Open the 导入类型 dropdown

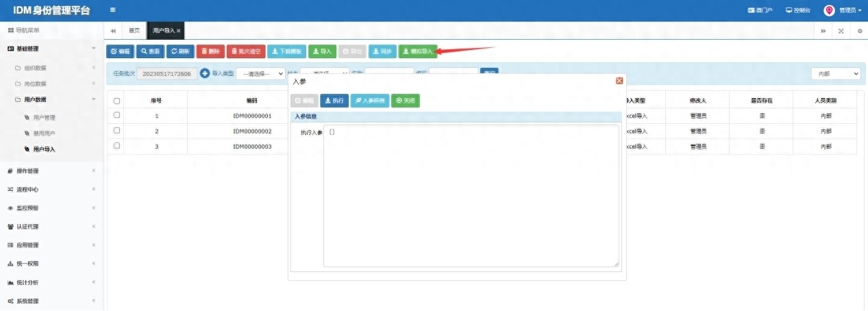click(x=260, y=74)
